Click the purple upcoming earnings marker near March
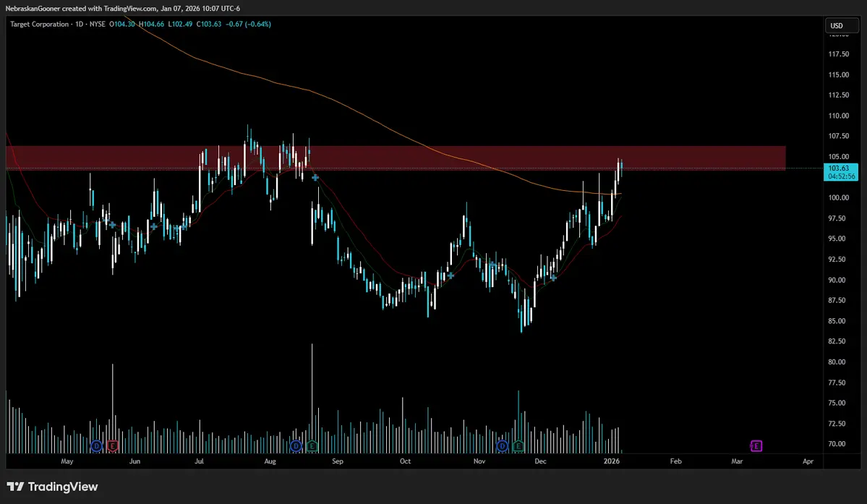This screenshot has width=867, height=504. pyautogui.click(x=756, y=446)
